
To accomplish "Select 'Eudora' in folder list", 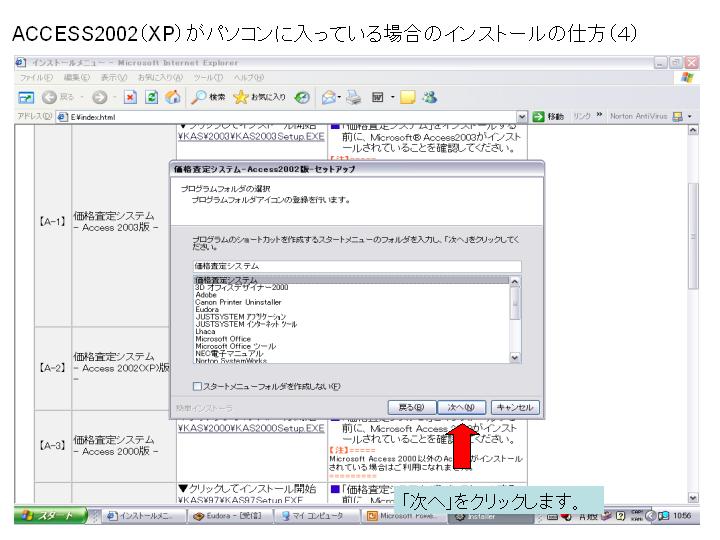I will pyautogui.click(x=351, y=309).
